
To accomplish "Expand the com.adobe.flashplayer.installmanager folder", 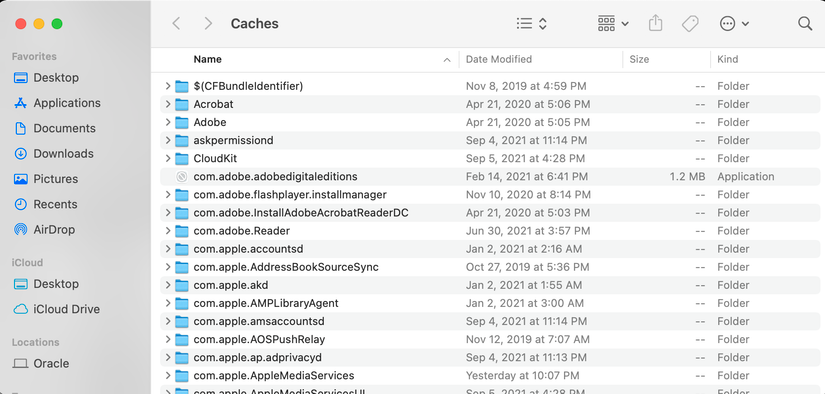I will pos(167,195).
